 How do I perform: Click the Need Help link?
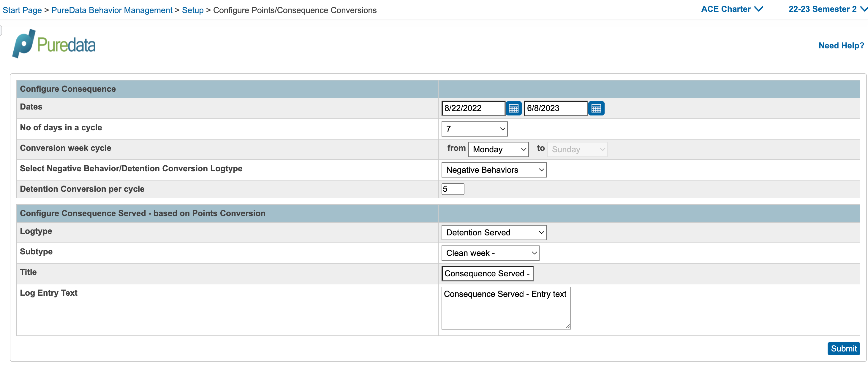[841, 45]
